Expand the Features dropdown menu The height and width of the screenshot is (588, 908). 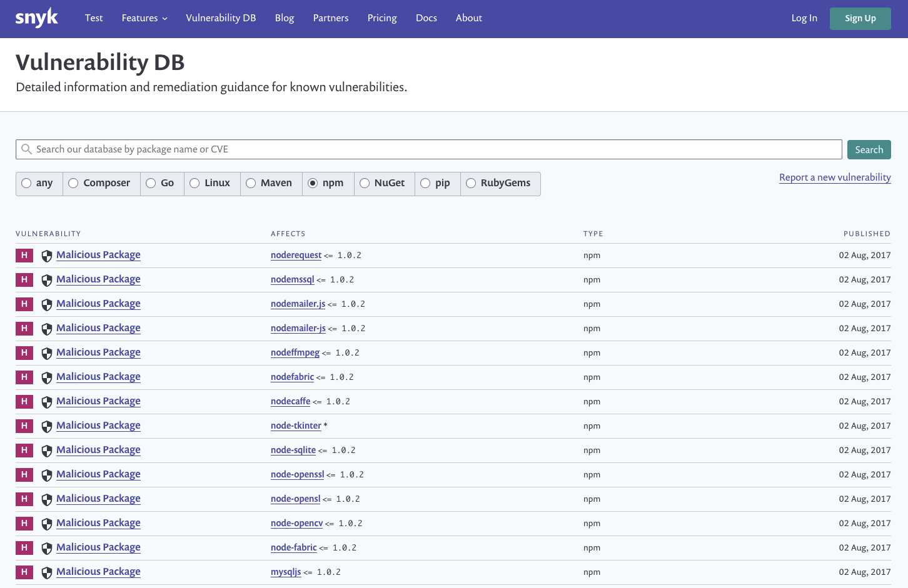coord(144,18)
